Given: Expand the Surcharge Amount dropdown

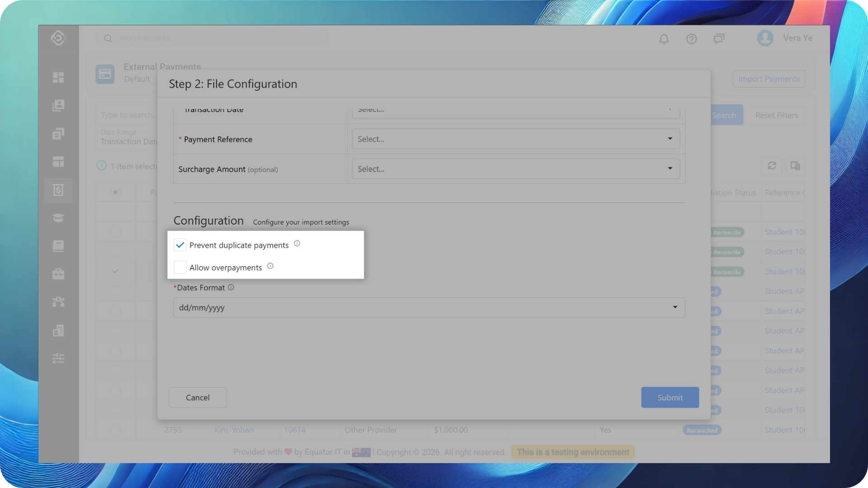Looking at the screenshot, I should point(515,169).
